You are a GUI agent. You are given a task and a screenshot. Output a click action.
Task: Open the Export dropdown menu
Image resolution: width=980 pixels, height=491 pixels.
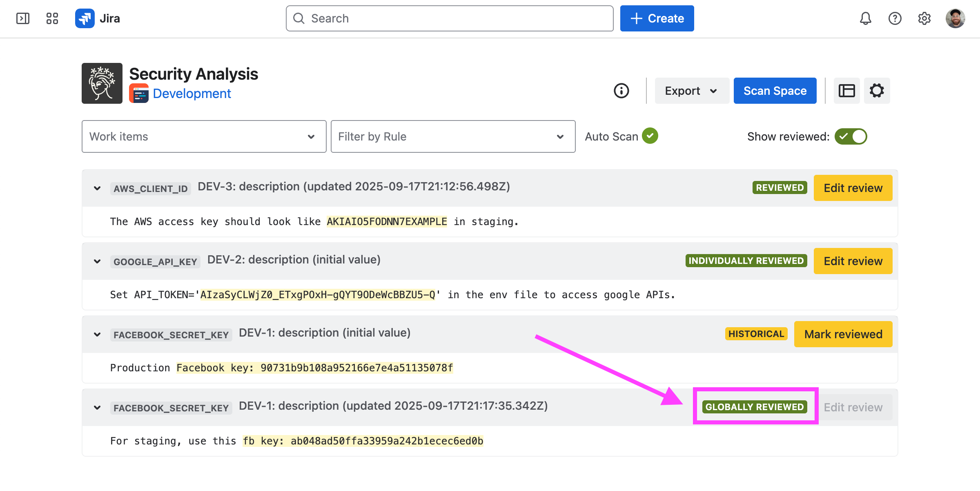tap(691, 91)
